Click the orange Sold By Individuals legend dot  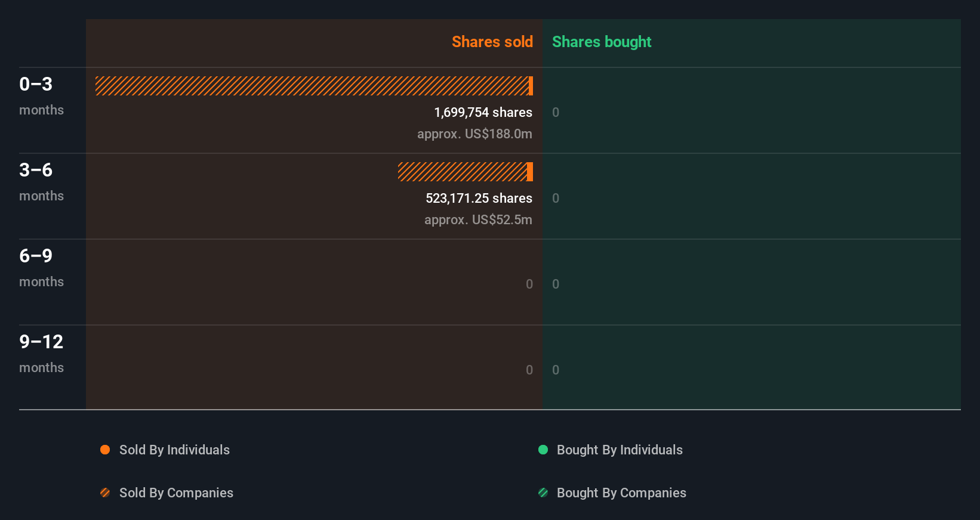pyautogui.click(x=105, y=450)
